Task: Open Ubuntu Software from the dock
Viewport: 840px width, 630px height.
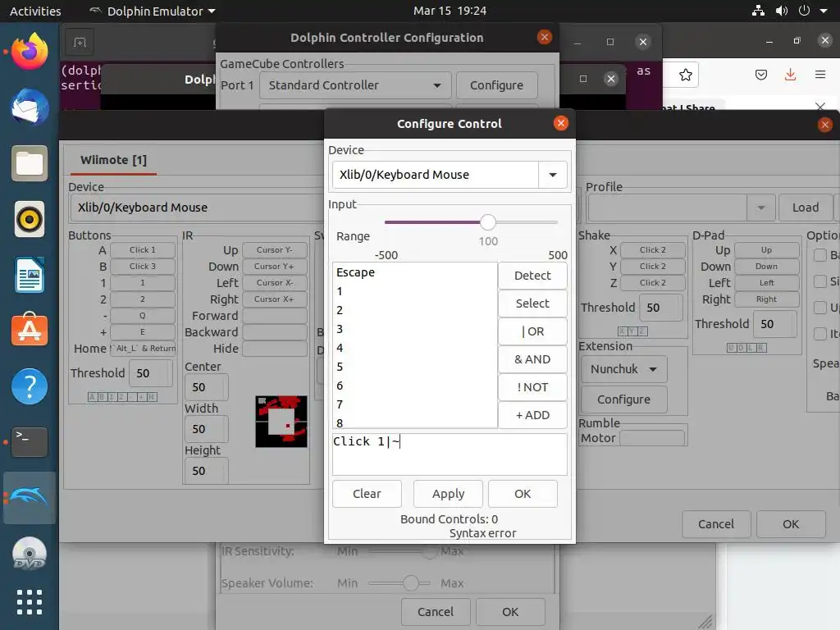Action: click(30, 329)
